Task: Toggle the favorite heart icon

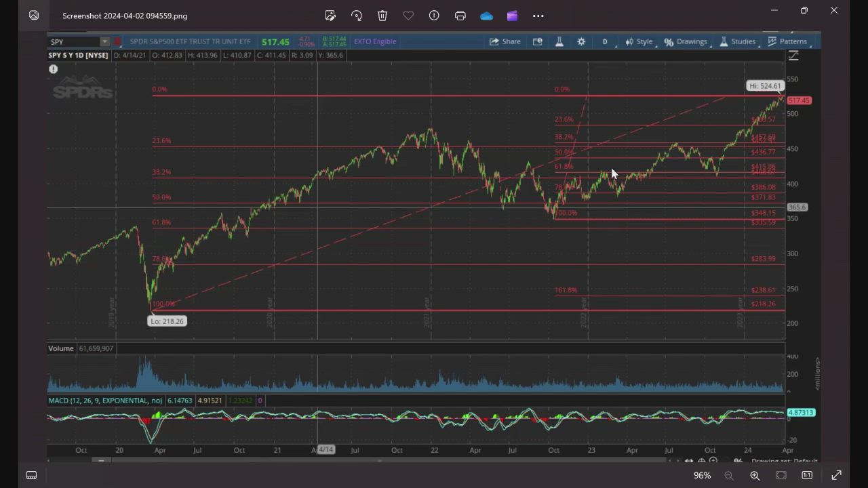Action: coord(408,16)
